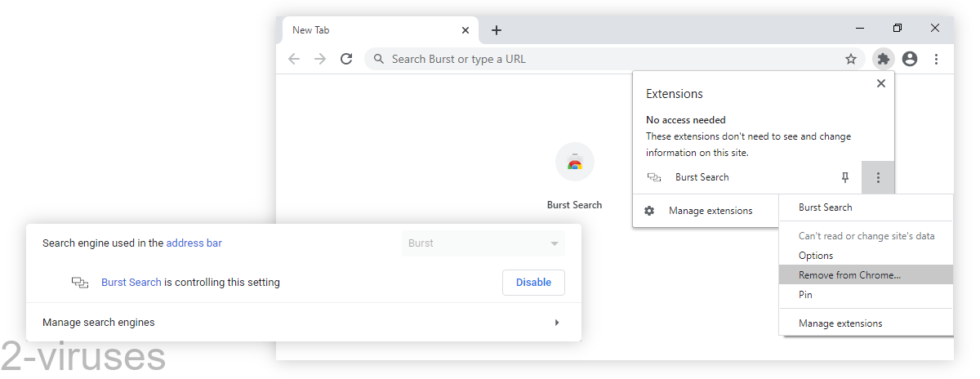This screenshot has width=980, height=379.
Task: Pin Burst Search using the pin icon
Action: [x=845, y=177]
